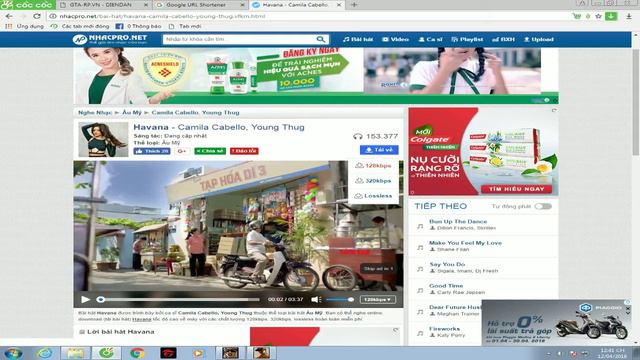This screenshot has width=640, height=360.
Task: Click the Facebook Thích like button
Action: click(x=152, y=151)
